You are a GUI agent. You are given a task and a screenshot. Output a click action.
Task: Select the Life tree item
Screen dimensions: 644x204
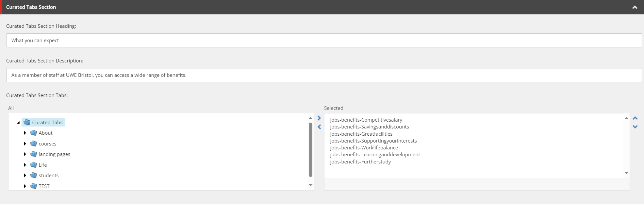(x=43, y=165)
